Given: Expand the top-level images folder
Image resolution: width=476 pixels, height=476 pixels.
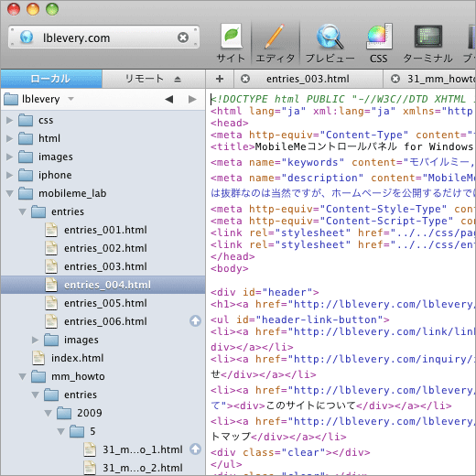Looking at the screenshot, I should click(10, 157).
